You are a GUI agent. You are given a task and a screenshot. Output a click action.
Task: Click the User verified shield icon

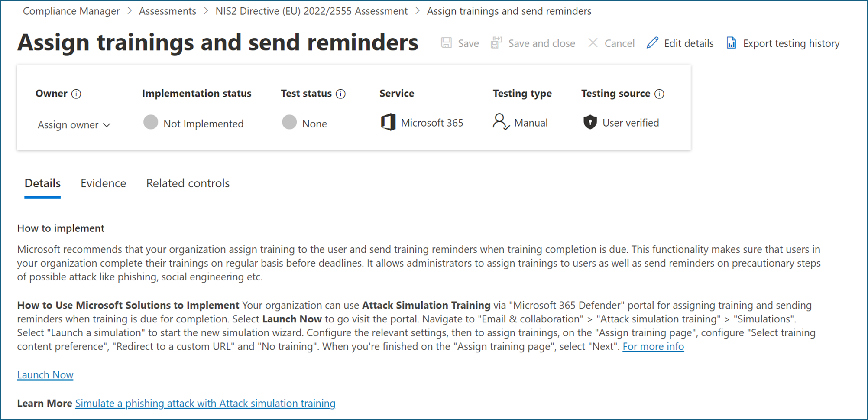tap(590, 123)
